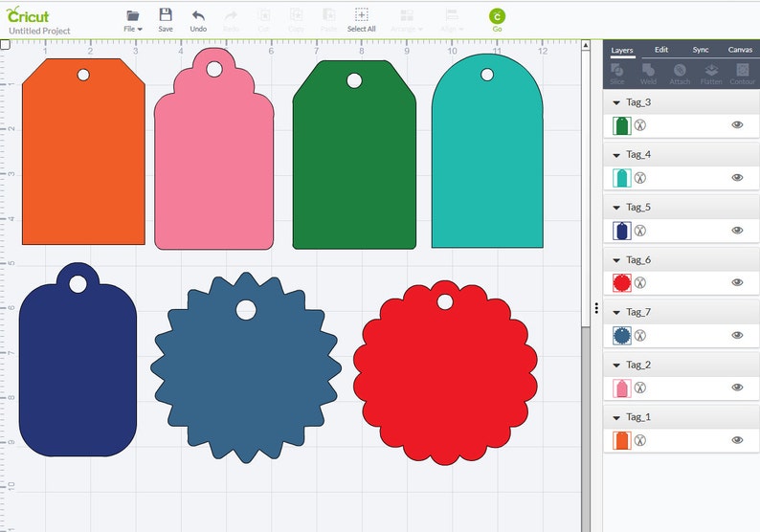Hide the Tag_1 layer

pyautogui.click(x=737, y=440)
